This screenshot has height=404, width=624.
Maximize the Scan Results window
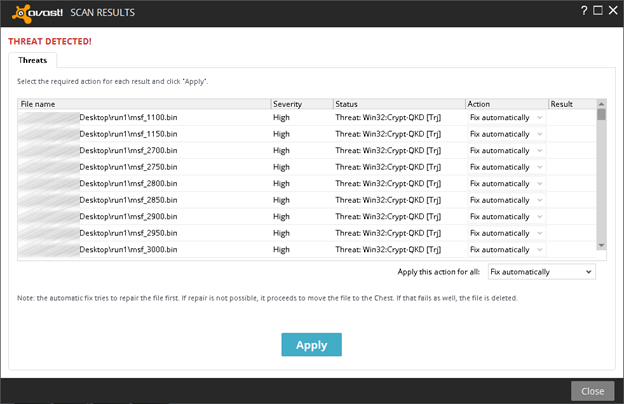click(598, 10)
